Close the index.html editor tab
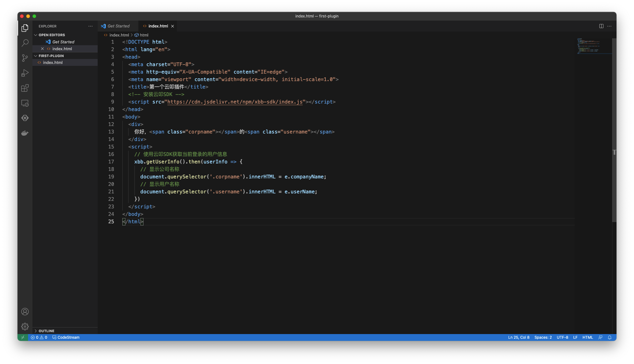Screen dimensions: 634x364 click(x=173, y=26)
